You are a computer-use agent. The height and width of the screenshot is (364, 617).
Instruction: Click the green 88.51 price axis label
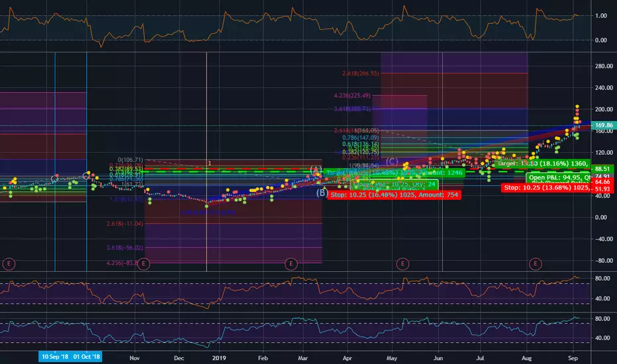click(602, 169)
